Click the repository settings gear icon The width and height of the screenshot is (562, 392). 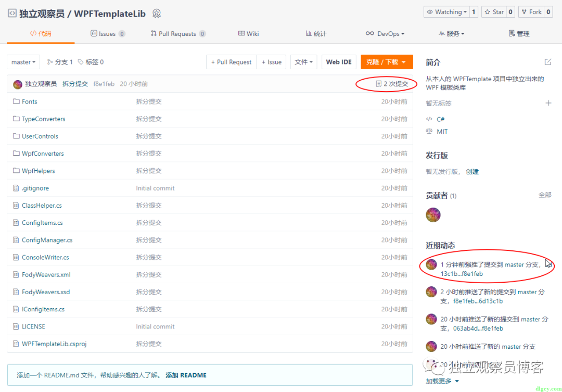(x=157, y=14)
